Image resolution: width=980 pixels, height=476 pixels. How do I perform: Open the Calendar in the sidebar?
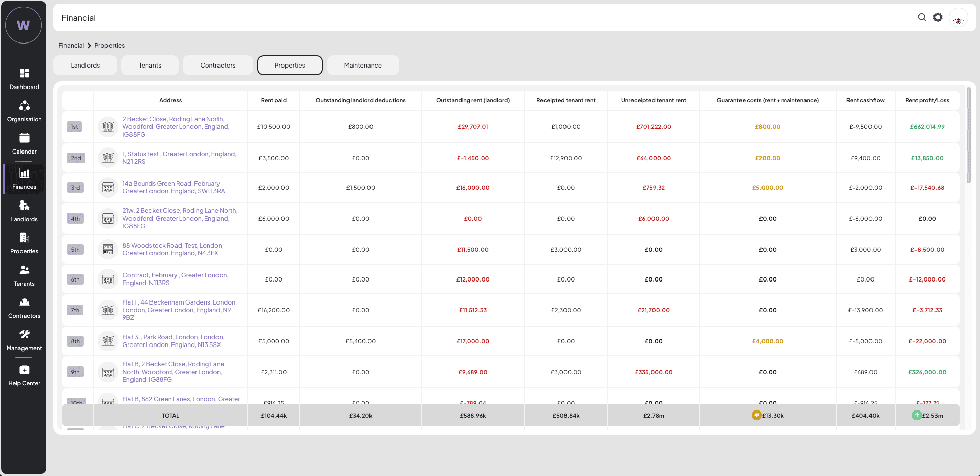24,143
